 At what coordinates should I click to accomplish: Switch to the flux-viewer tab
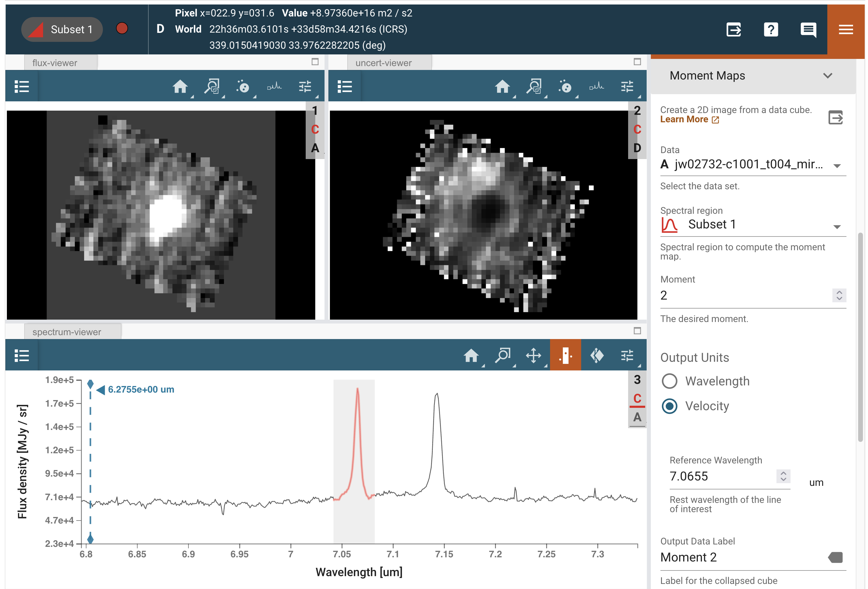click(x=55, y=63)
